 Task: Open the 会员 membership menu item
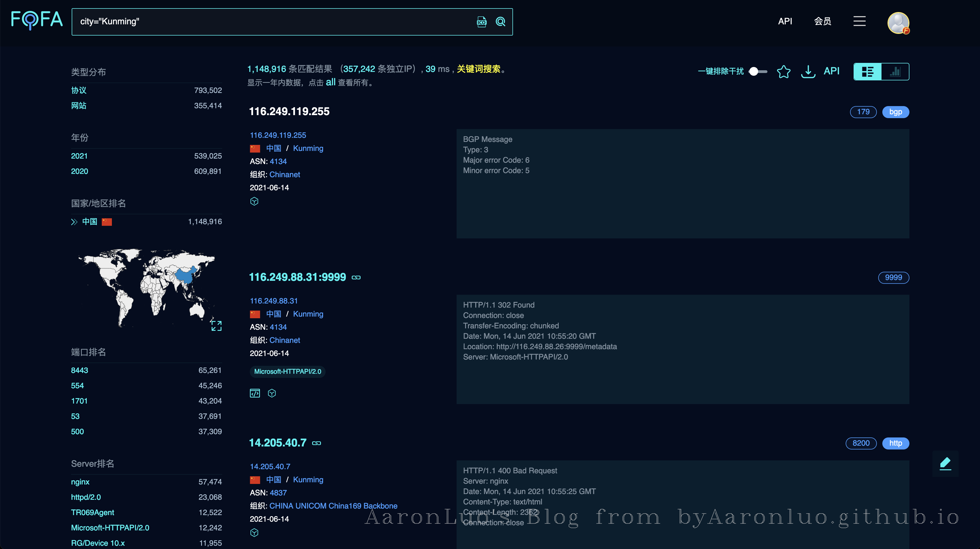(822, 21)
